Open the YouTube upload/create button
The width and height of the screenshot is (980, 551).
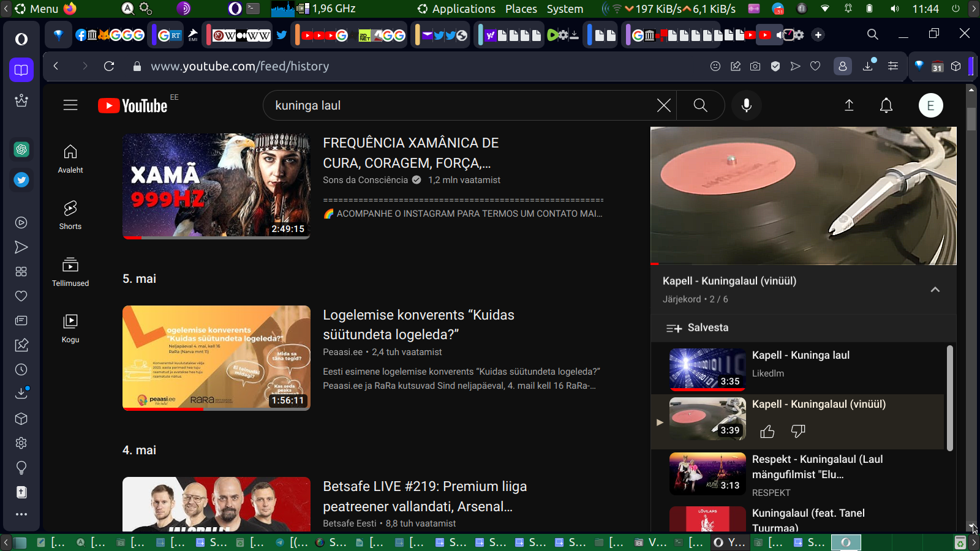click(x=849, y=105)
